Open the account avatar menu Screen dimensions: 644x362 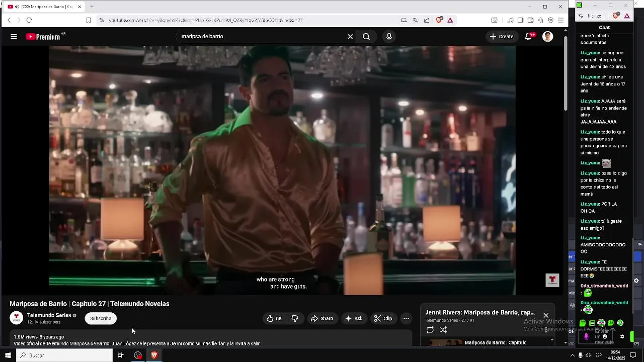tap(548, 37)
